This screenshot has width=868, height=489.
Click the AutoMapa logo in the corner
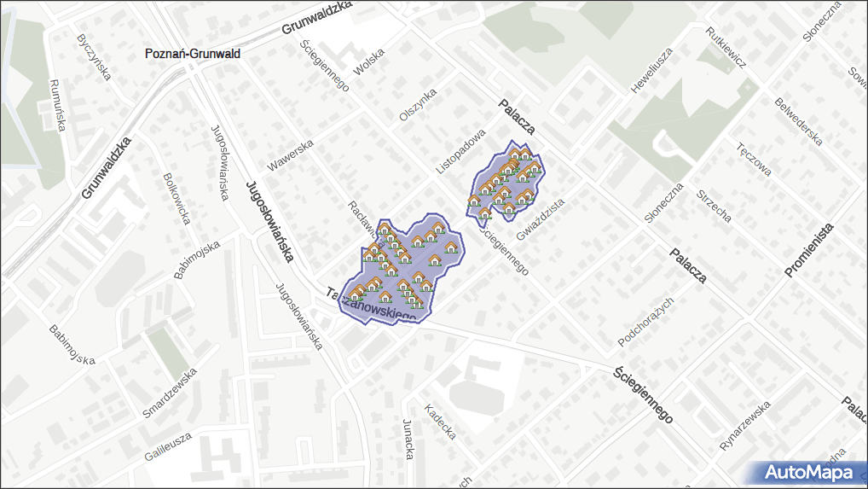[807, 472]
